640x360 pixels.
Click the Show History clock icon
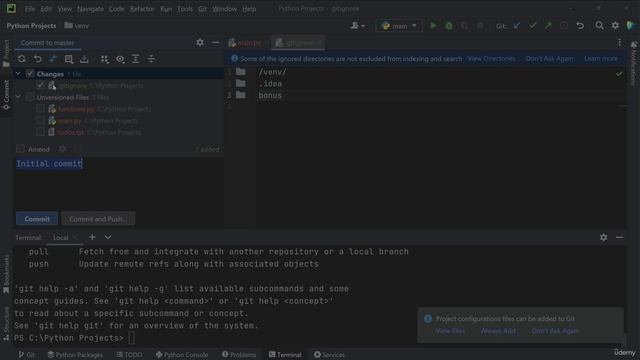564,26
